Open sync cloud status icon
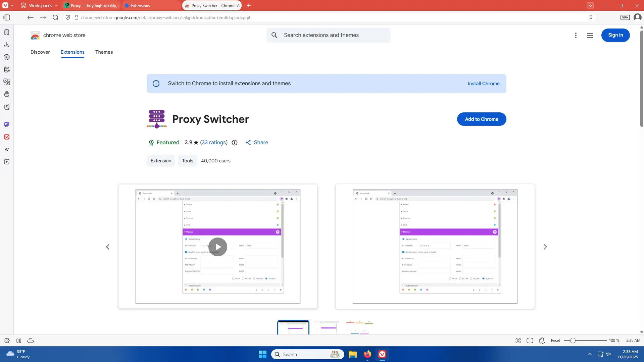Viewport: 644px width, 362px height. point(31,341)
